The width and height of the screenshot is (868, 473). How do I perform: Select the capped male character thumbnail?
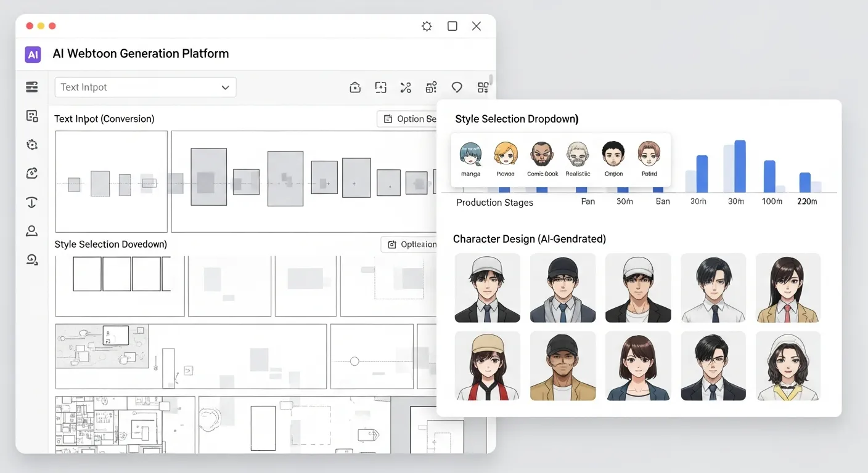point(487,288)
